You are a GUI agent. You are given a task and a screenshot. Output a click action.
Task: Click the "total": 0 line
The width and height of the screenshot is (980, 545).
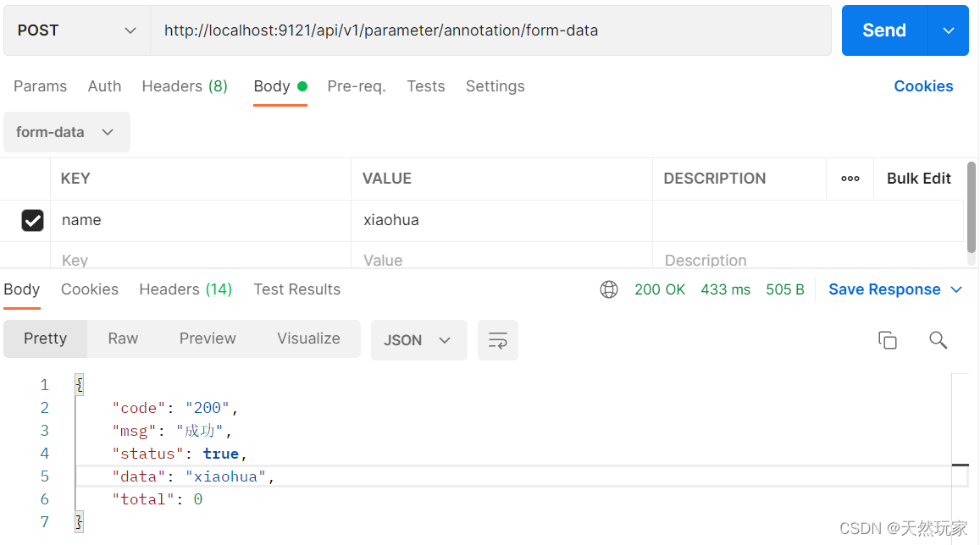point(158,499)
